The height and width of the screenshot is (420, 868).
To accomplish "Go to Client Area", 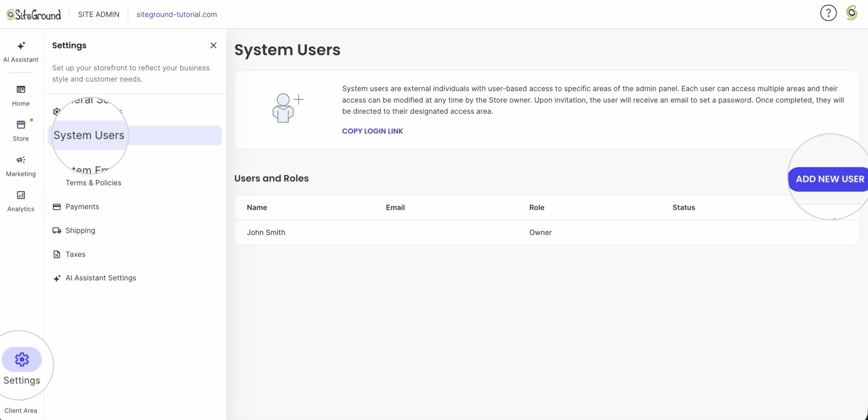I will click(21, 411).
